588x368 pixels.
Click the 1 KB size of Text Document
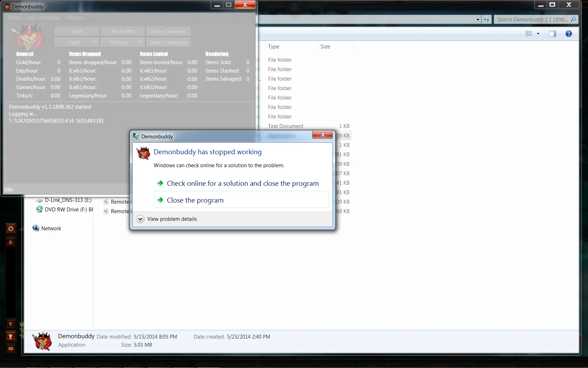pos(344,126)
